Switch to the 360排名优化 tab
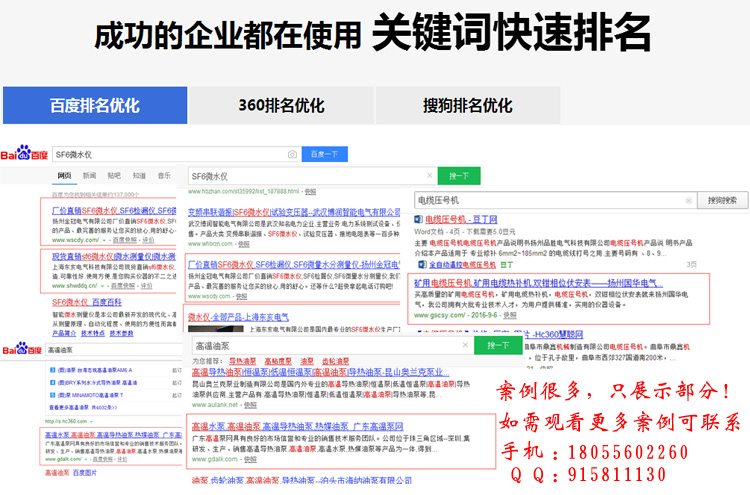 pyautogui.click(x=281, y=105)
